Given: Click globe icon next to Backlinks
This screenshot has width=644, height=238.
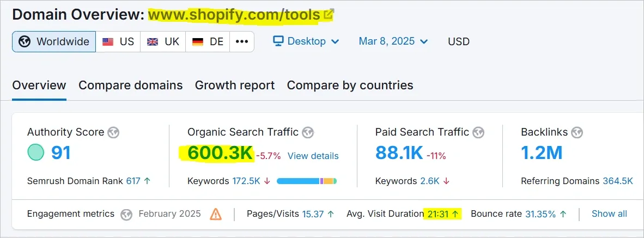Looking at the screenshot, I should 577,132.
